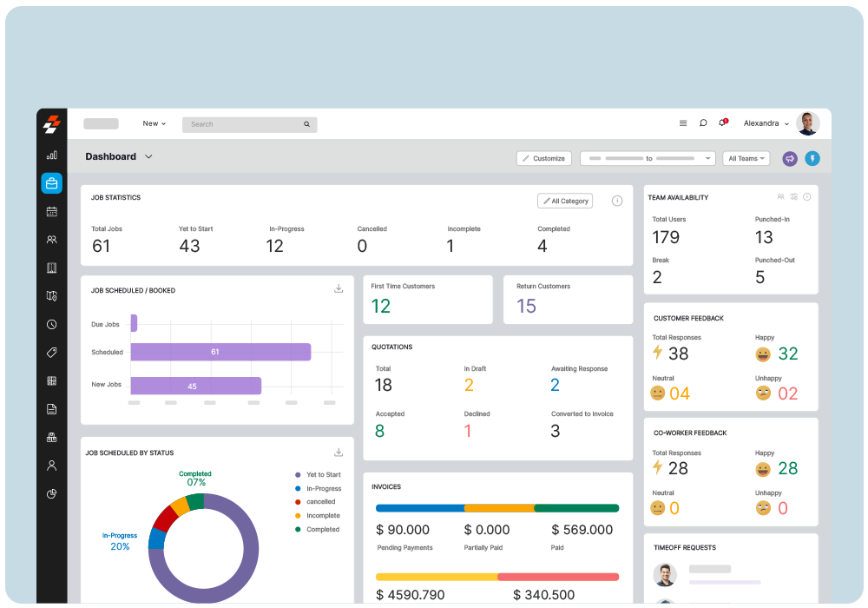Click the price tag icon in sidebar
868x608 pixels.
pyautogui.click(x=51, y=353)
